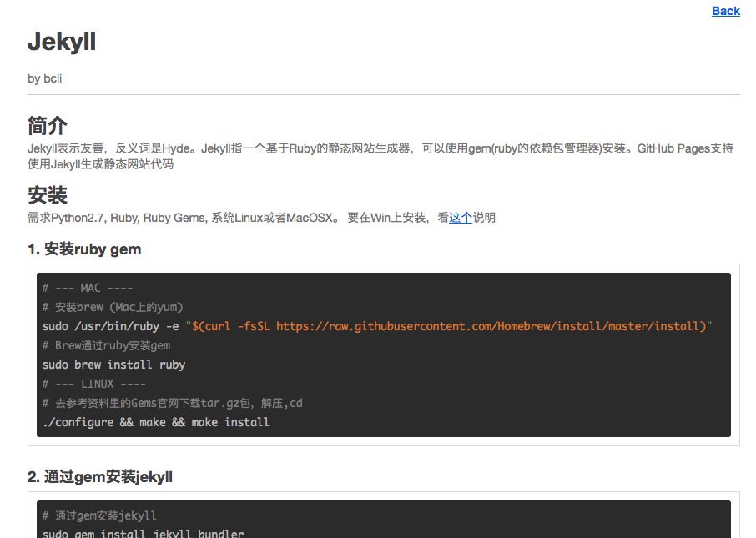Screen dimensions: 756x538
Task: Click the '# 通过gem安装jekyll' code comment
Action: (x=99, y=515)
